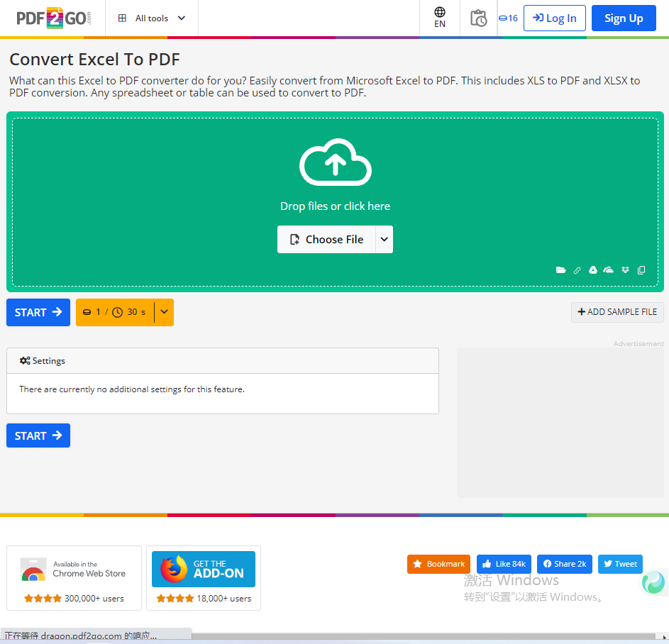669x644 pixels.
Task: Add file by URL link icon
Action: tap(577, 270)
